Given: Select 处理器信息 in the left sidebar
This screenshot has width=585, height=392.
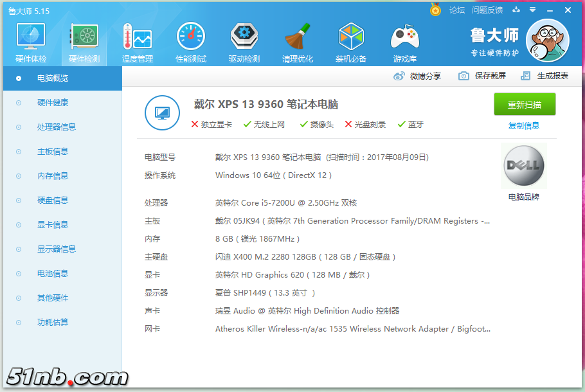Looking at the screenshot, I should pyautogui.click(x=57, y=127).
